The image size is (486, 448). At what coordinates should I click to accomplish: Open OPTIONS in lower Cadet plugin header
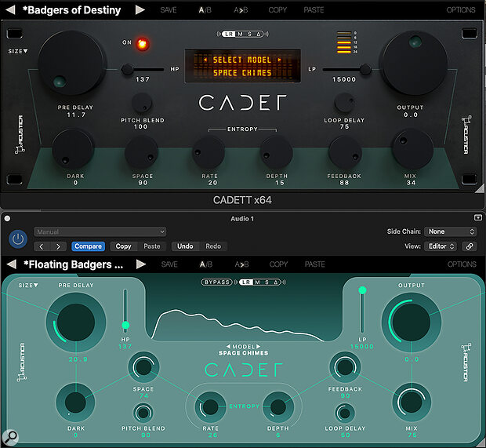pos(462,264)
